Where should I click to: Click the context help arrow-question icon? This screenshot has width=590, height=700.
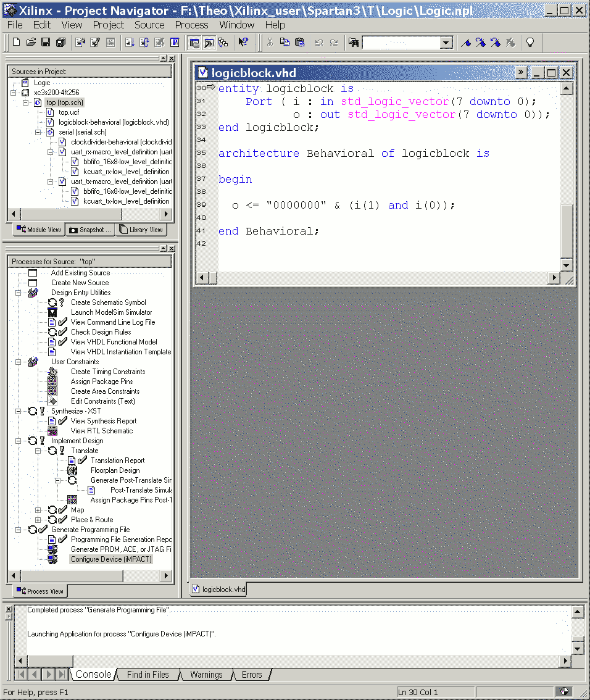point(243,43)
